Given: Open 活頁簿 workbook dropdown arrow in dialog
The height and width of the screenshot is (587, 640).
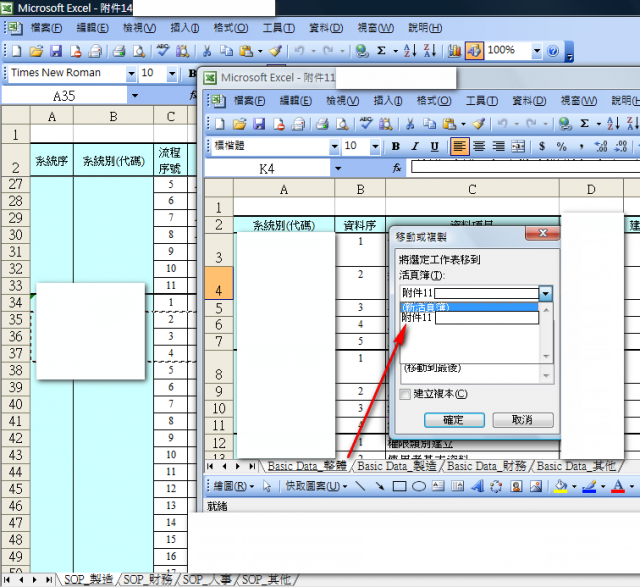Looking at the screenshot, I should pos(546,293).
